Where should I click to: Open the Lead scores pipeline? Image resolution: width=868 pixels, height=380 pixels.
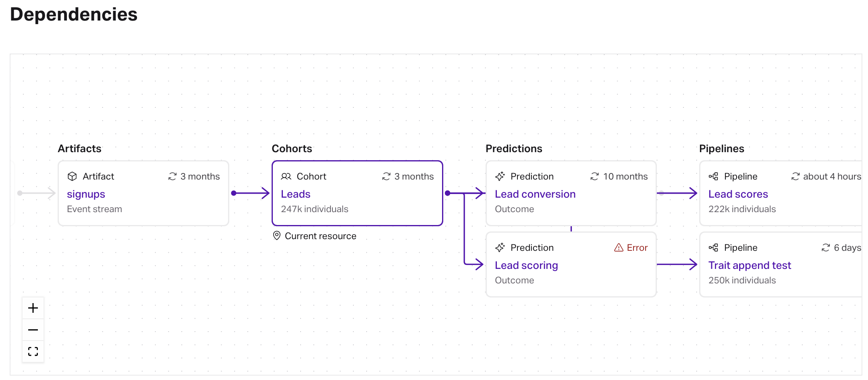[x=738, y=194]
